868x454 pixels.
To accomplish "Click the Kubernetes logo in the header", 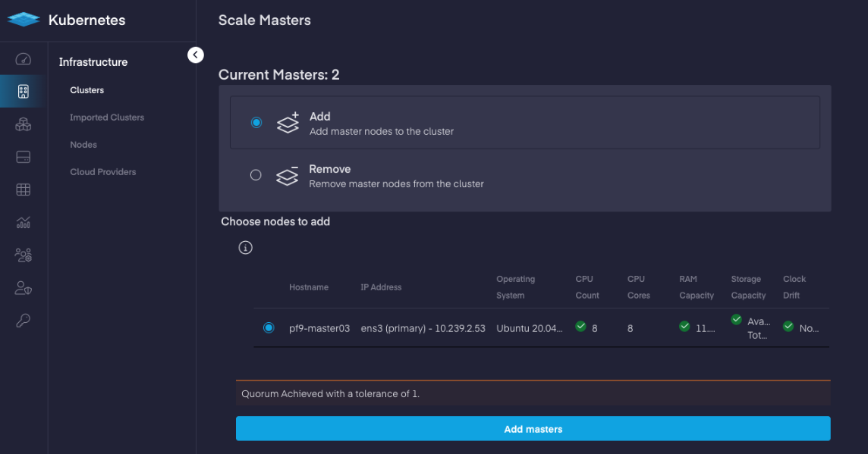I will pyautogui.click(x=24, y=20).
